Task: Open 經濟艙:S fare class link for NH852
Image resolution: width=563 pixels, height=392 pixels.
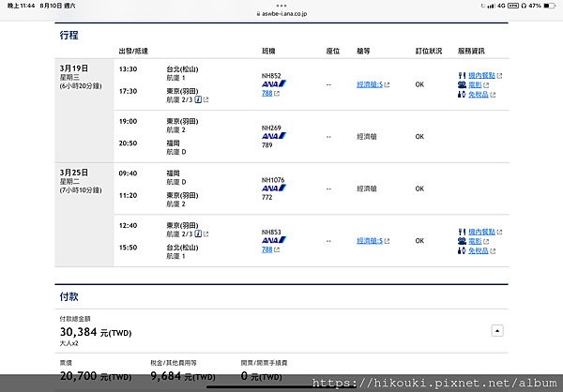Action: point(370,84)
